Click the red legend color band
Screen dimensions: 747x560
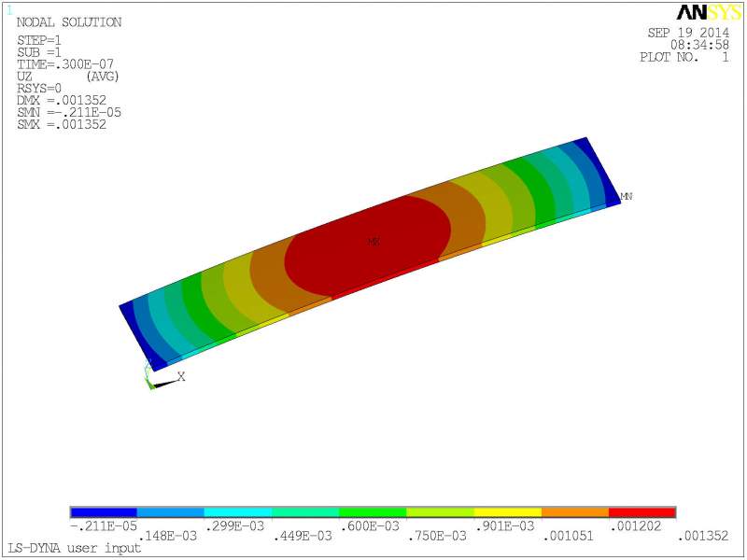642,512
